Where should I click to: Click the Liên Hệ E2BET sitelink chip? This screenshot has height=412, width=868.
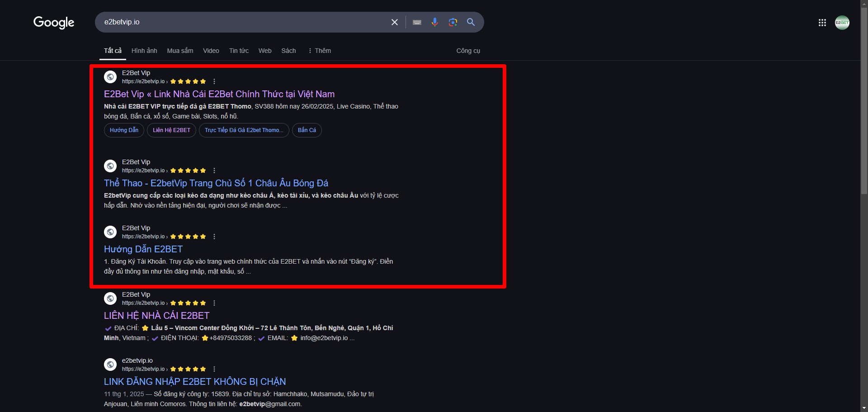coord(171,130)
